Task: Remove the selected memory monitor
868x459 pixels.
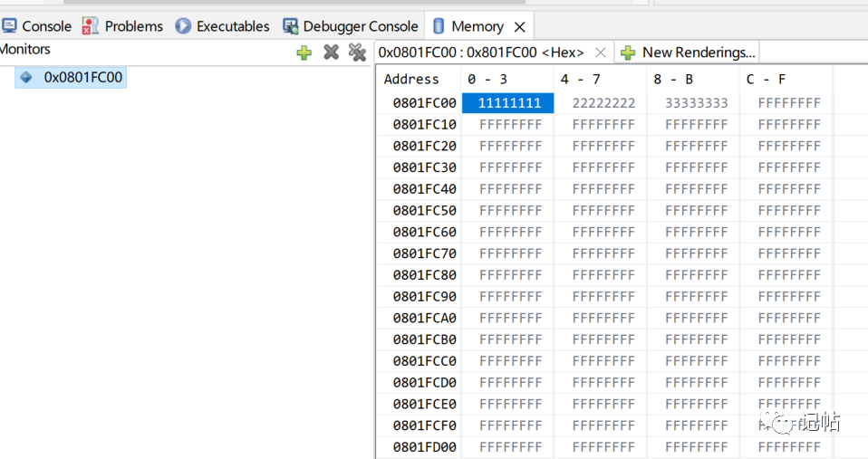Action: [331, 53]
